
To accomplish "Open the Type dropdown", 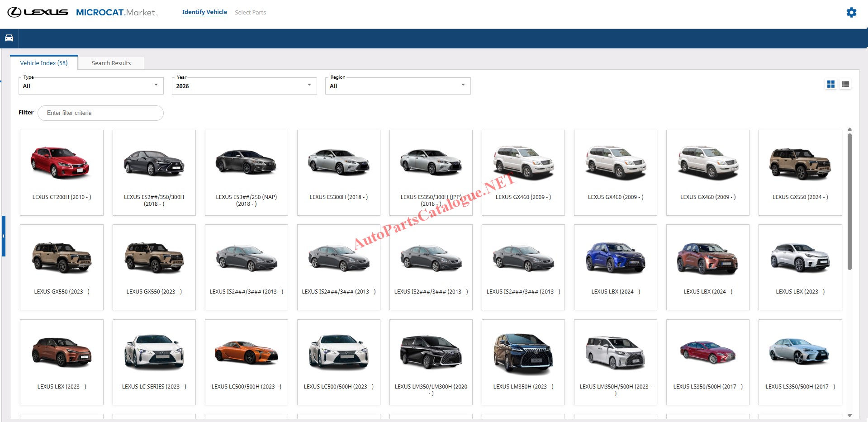I will (x=91, y=86).
